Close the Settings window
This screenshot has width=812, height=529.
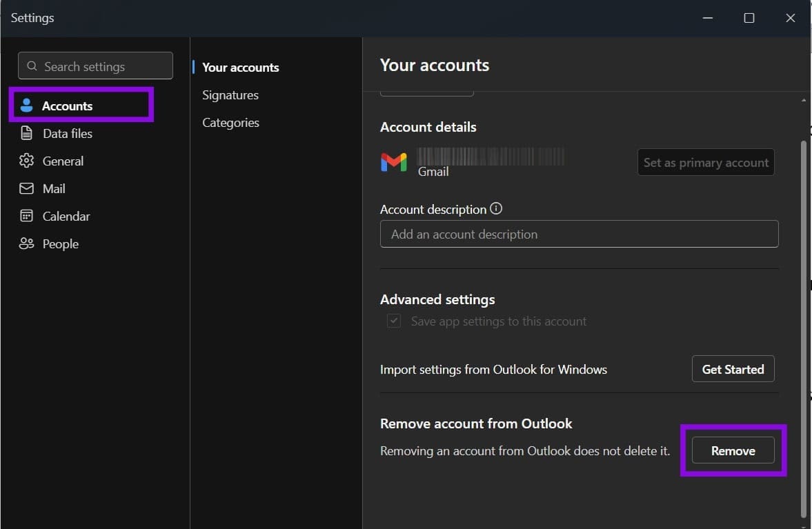click(790, 18)
